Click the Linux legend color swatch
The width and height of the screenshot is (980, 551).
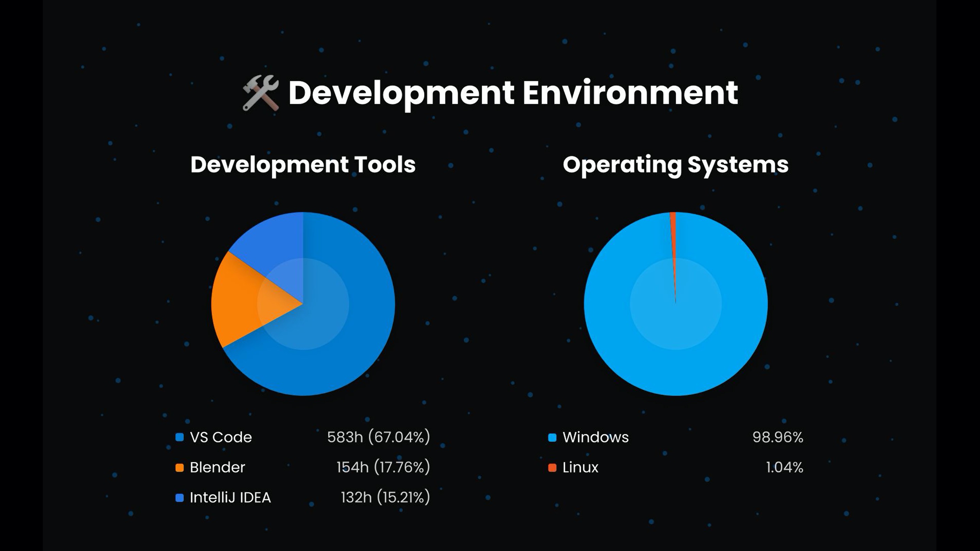(552, 467)
